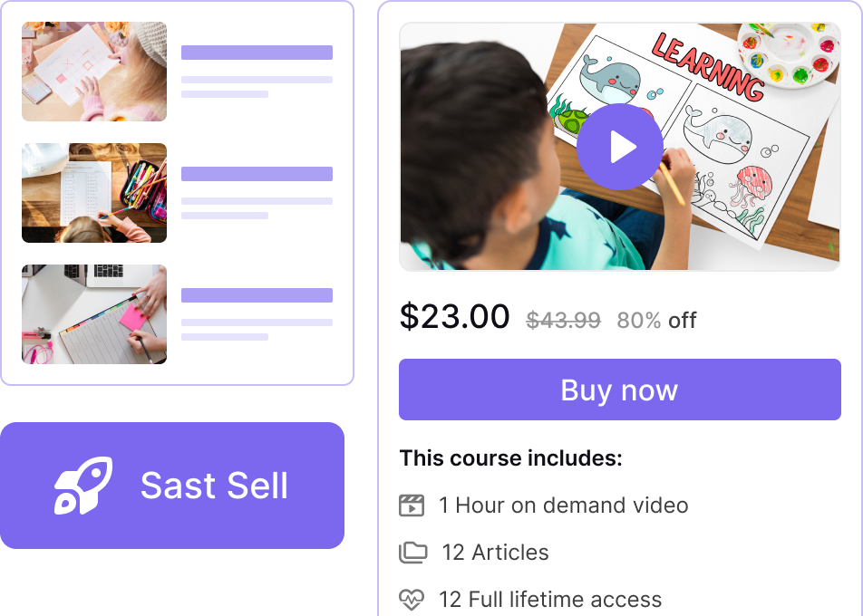Click the heart pulse lifetime access icon
863x616 pixels.
pos(412,600)
